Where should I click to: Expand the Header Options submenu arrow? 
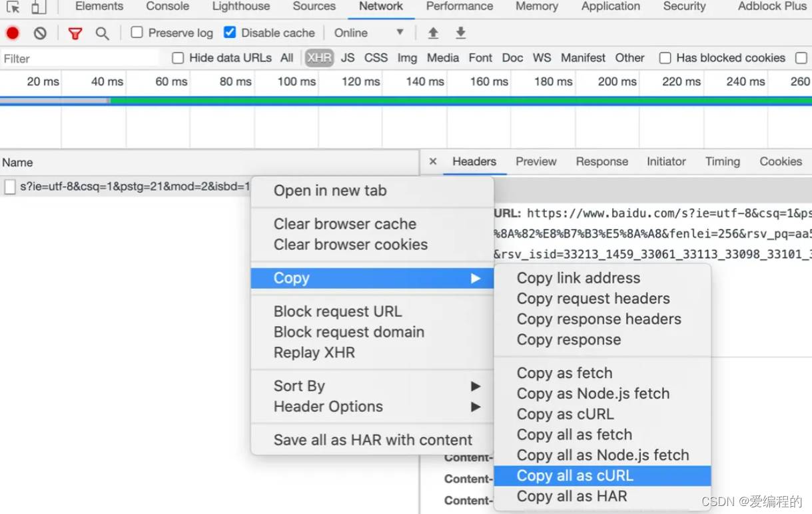pos(476,407)
